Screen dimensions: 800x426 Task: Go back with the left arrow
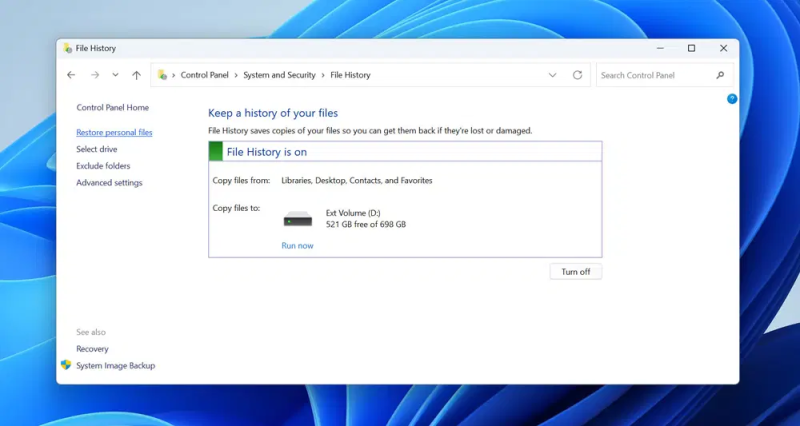[x=71, y=75]
